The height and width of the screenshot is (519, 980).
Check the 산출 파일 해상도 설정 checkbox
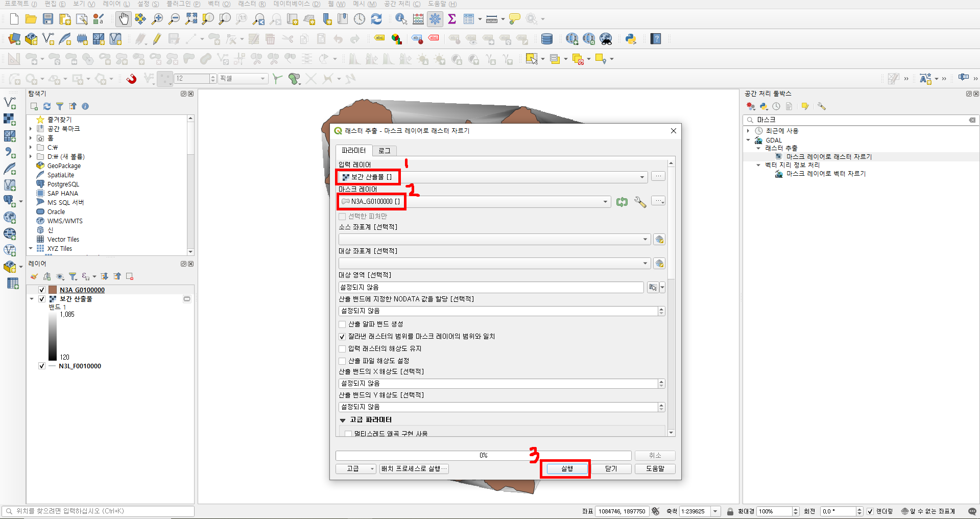(x=342, y=361)
